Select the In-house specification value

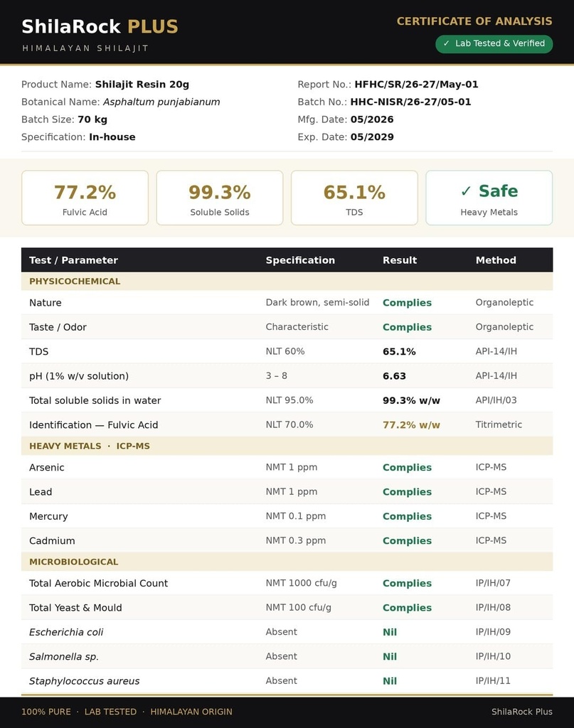point(112,137)
